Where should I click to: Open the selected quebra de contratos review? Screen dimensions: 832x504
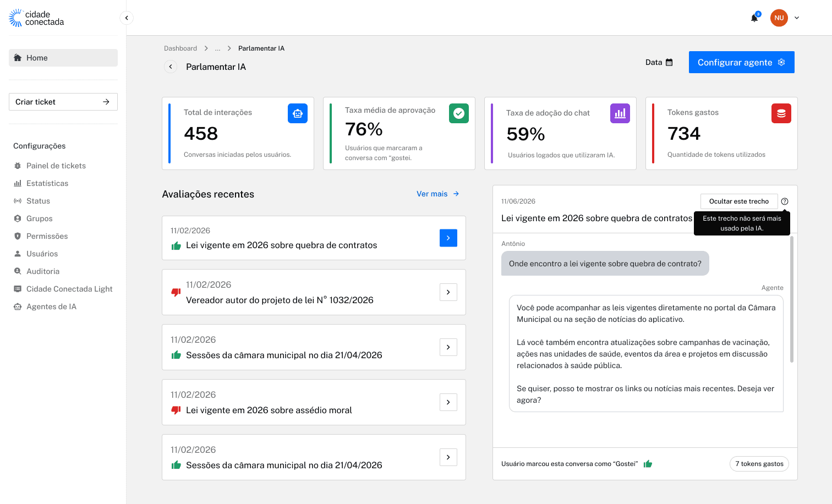448,238
